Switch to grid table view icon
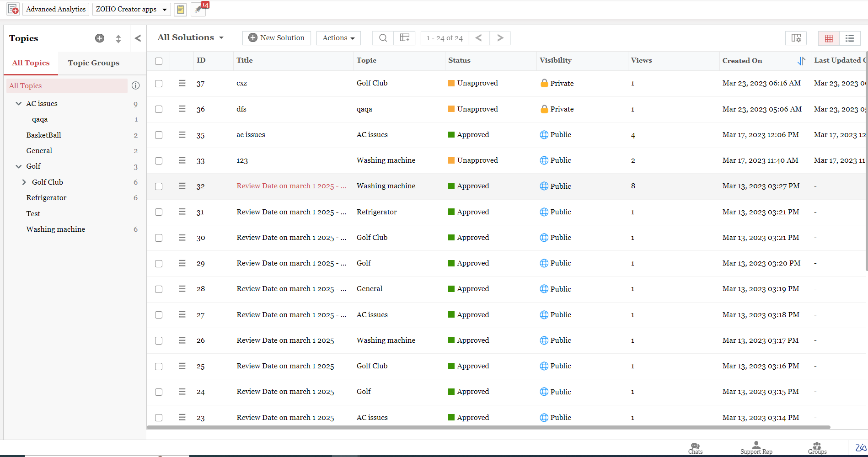The image size is (868, 457). coord(828,38)
